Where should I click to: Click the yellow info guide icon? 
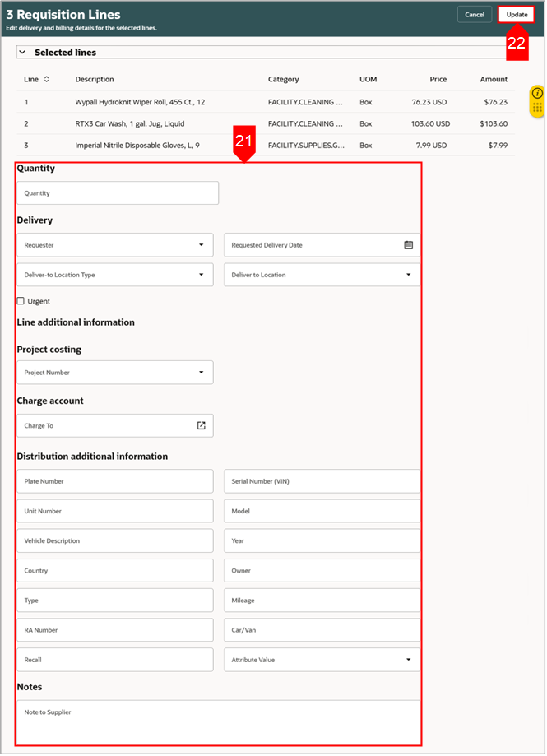tap(536, 93)
